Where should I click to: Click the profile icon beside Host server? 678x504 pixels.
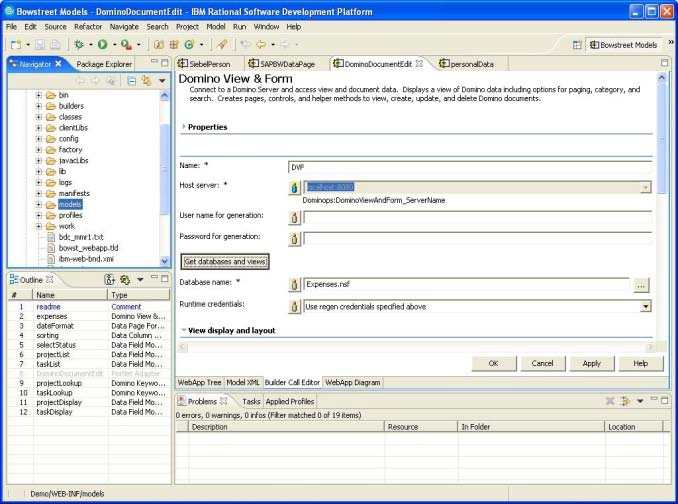tap(294, 188)
